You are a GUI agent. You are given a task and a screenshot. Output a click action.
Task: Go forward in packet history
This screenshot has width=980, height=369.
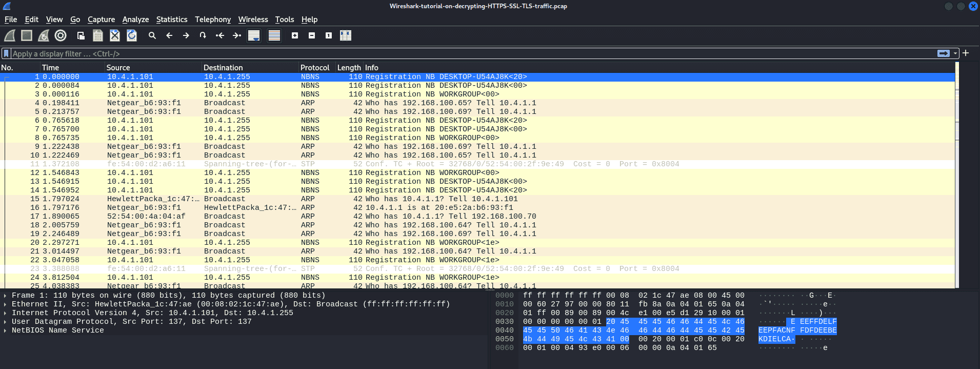point(186,35)
